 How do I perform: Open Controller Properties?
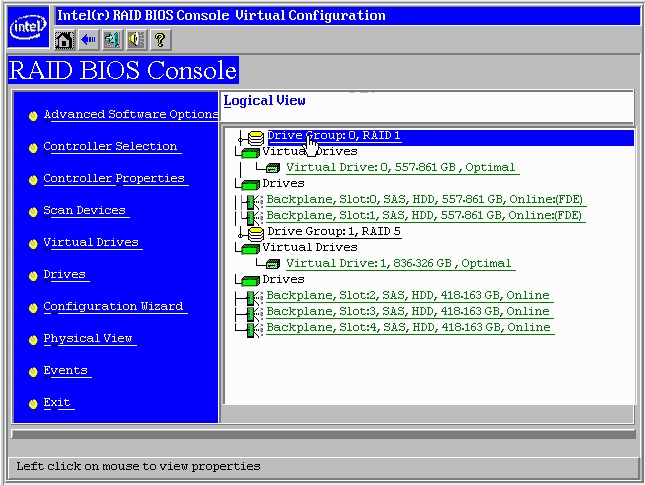(x=114, y=179)
